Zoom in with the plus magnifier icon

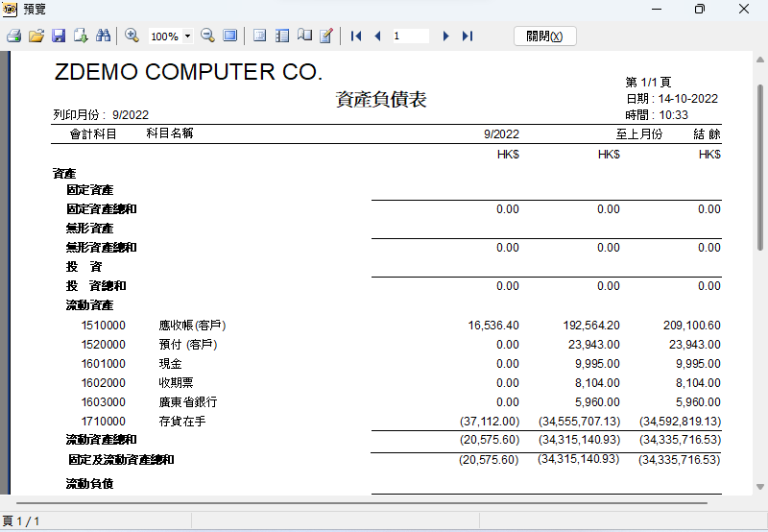[x=132, y=36]
